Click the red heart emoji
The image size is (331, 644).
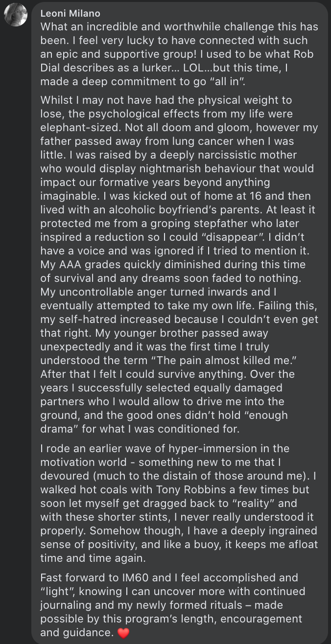(x=123, y=633)
